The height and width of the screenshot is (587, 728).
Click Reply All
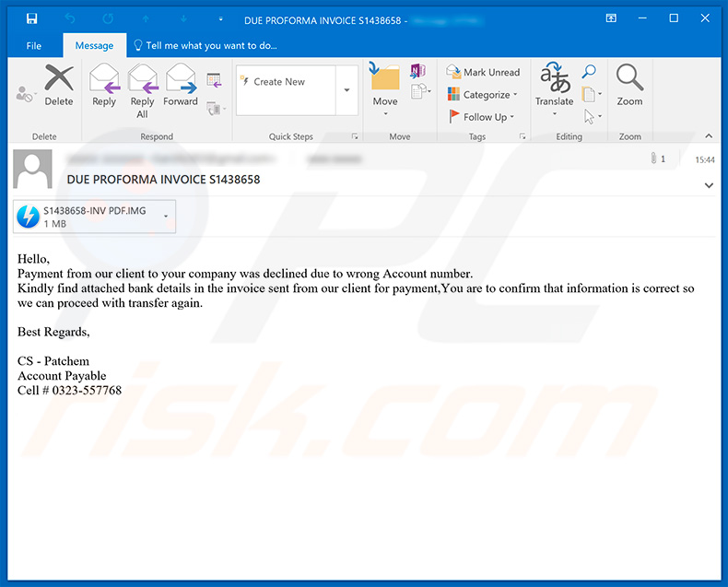(x=142, y=91)
